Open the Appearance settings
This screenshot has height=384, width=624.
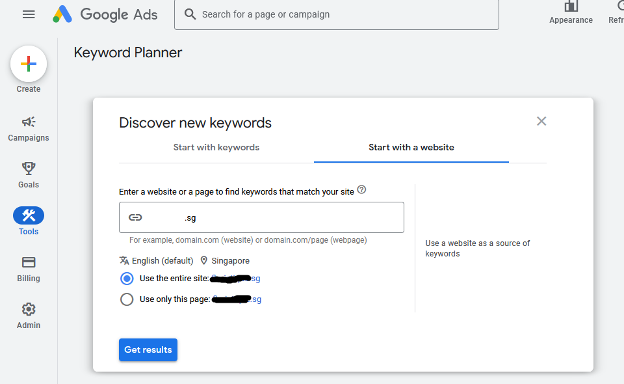[x=571, y=13]
